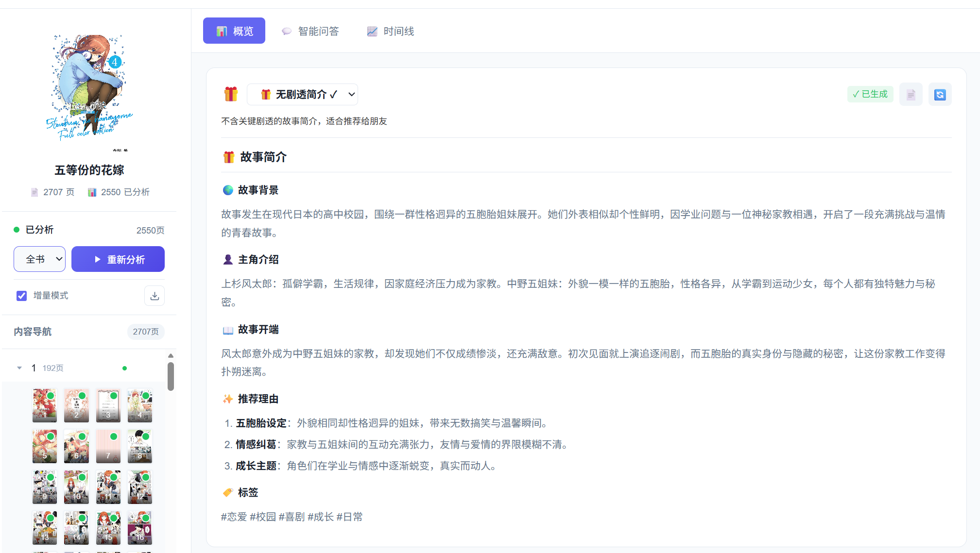This screenshot has height=553, width=980.
Task: Click the sidebar vertical scrollbar thumb
Action: click(171, 376)
